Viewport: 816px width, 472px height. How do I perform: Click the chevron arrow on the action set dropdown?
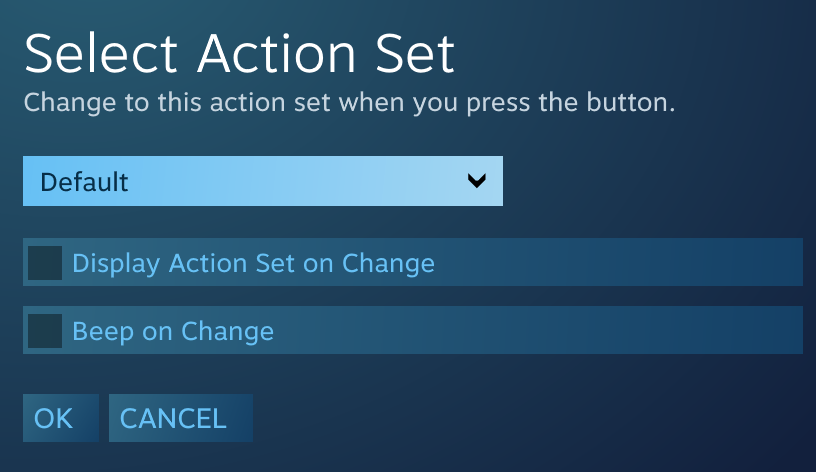click(x=477, y=181)
